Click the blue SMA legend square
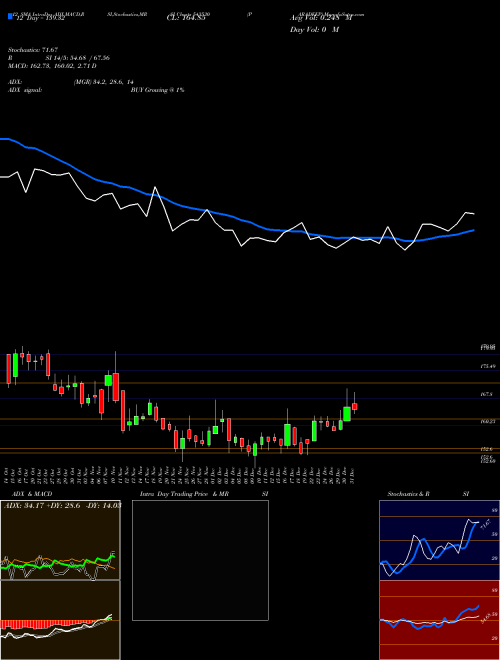 tap(10, 17)
